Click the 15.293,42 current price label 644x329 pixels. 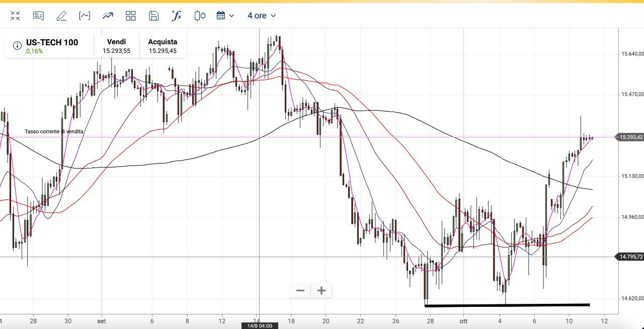[x=630, y=137]
